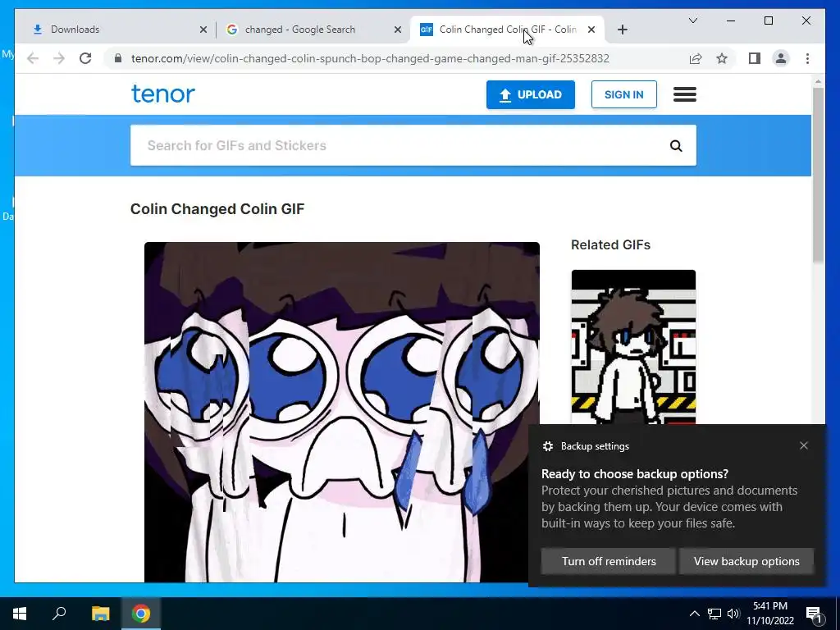Click the Backup settings gear icon
This screenshot has height=630, width=840.
pyautogui.click(x=547, y=446)
